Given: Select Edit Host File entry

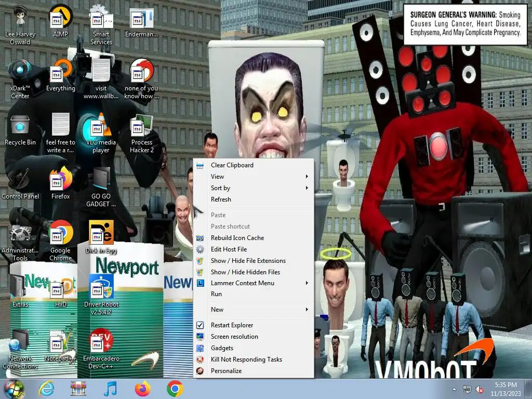Looking at the screenshot, I should point(253,249).
